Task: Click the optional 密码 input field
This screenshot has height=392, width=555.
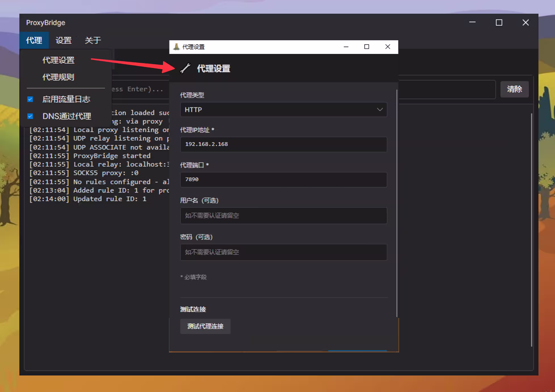Action: pos(283,252)
